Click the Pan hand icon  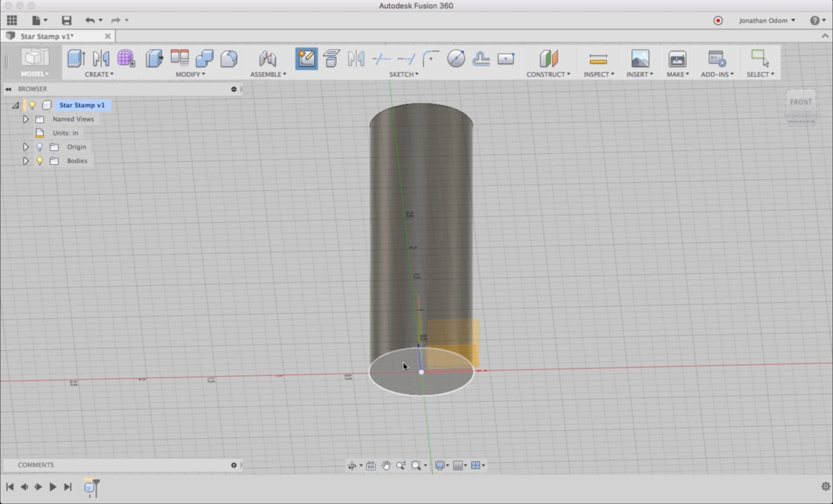(x=386, y=465)
